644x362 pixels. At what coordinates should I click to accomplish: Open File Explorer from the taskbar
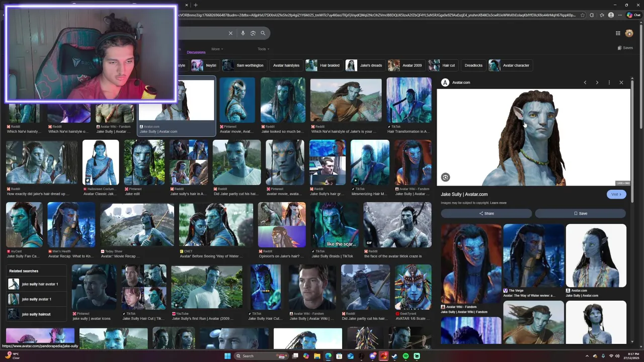tap(317, 356)
